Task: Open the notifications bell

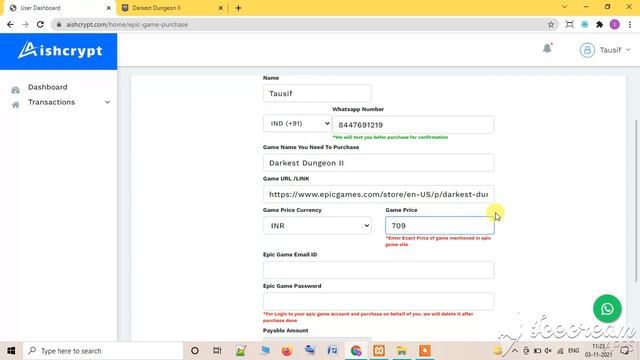Action: tap(547, 49)
